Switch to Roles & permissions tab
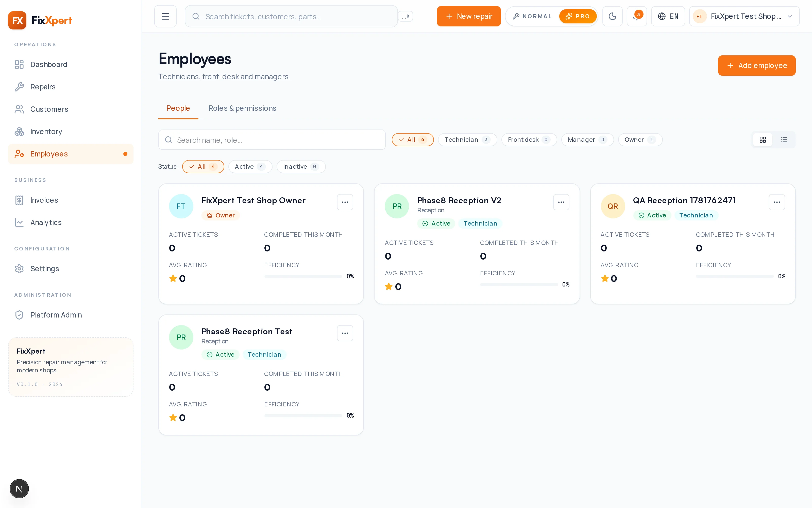This screenshot has width=812, height=508. [x=242, y=108]
